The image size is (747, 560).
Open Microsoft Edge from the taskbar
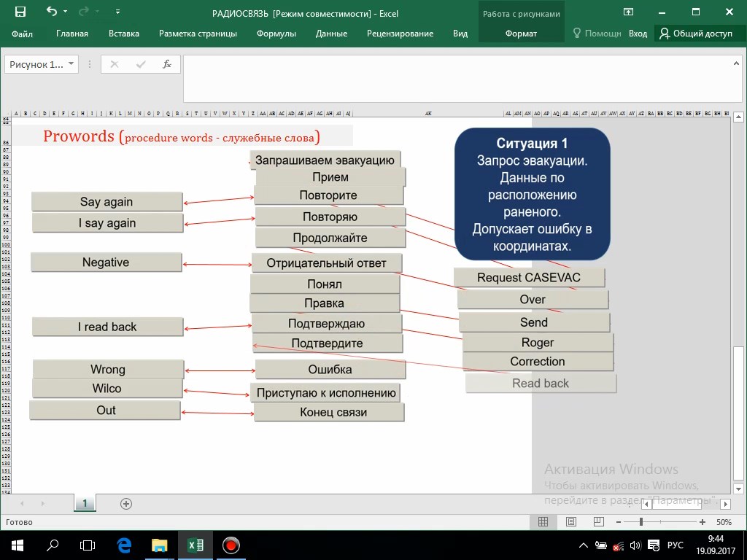[x=124, y=545]
